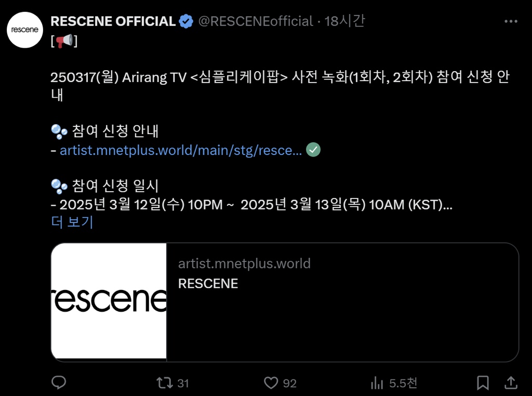Click the 18시간 timestamp
This screenshot has width=532, height=396.
(345, 21)
